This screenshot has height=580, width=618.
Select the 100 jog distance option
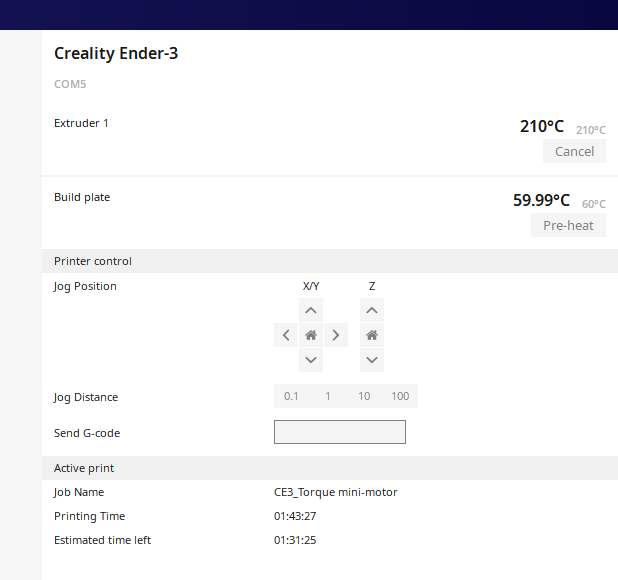tap(400, 396)
